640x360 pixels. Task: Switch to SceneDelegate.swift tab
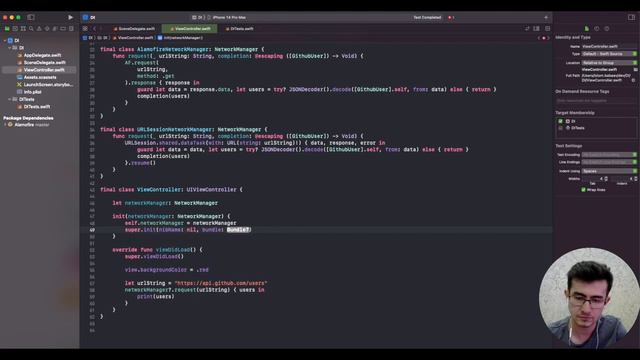pos(134,29)
